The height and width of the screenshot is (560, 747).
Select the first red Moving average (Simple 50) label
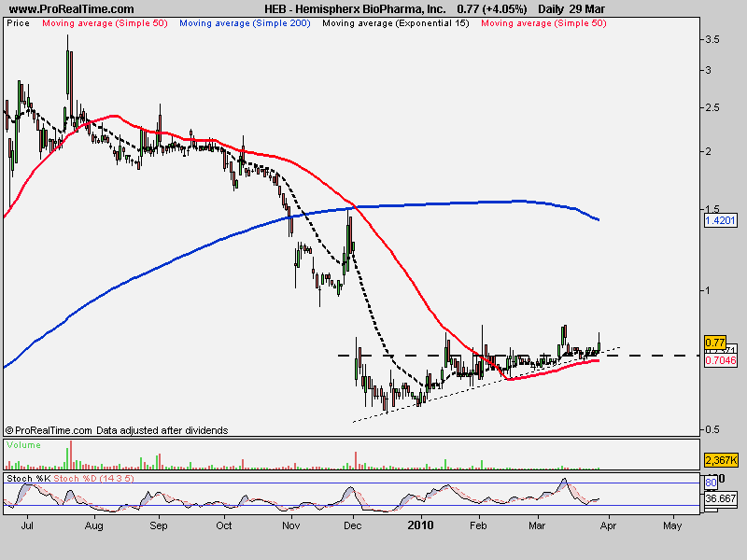pyautogui.click(x=105, y=22)
